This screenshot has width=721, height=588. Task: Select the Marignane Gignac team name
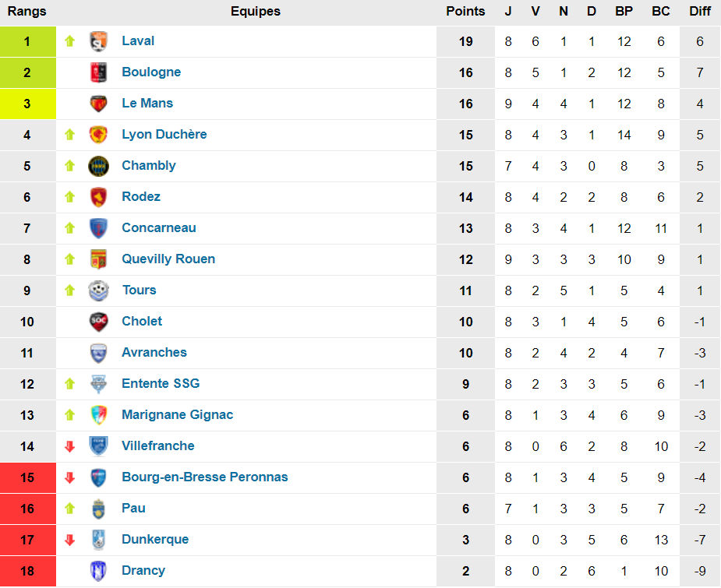coord(178,415)
